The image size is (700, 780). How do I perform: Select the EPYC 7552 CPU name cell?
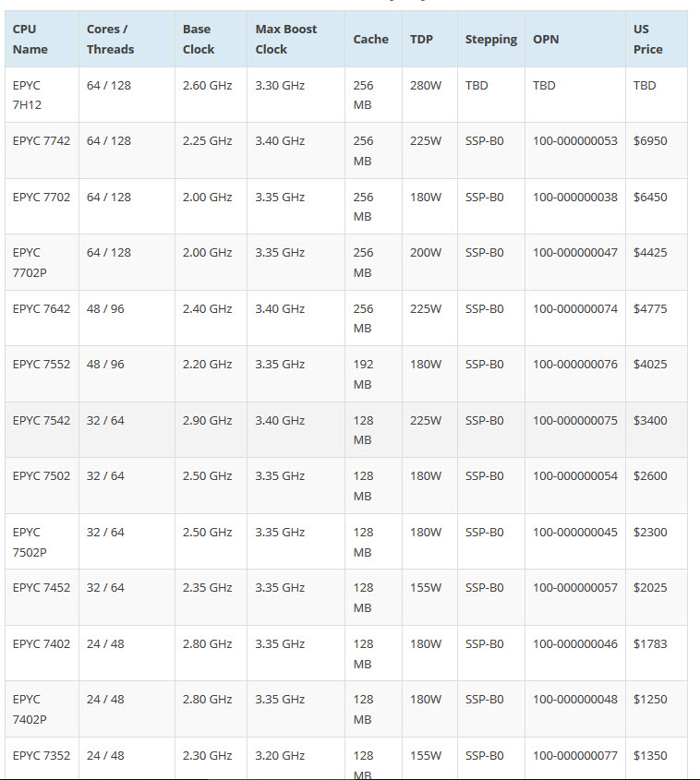42,374
